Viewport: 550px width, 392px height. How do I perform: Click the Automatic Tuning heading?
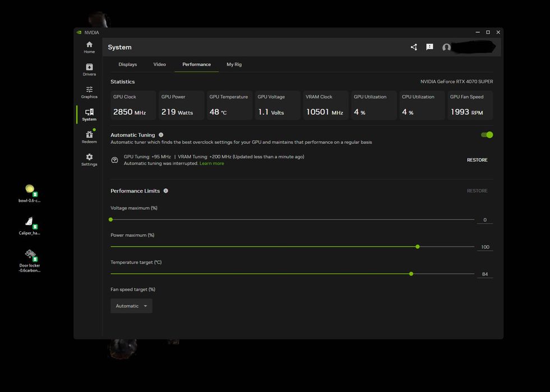coord(132,135)
